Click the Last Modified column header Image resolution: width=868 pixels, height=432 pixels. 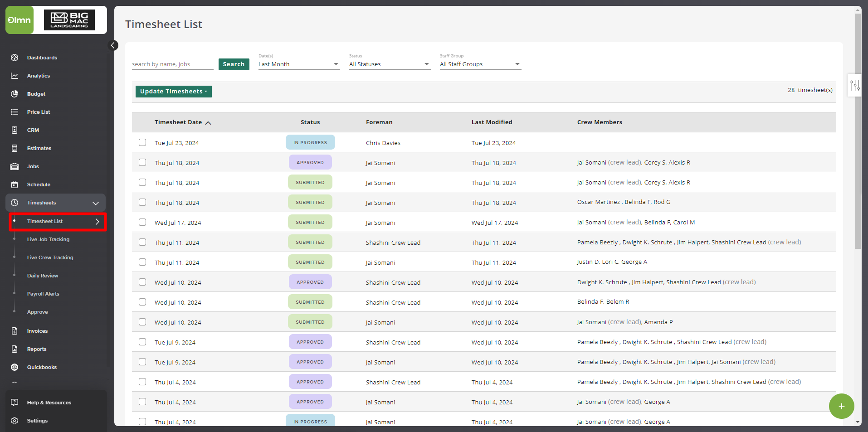click(492, 122)
